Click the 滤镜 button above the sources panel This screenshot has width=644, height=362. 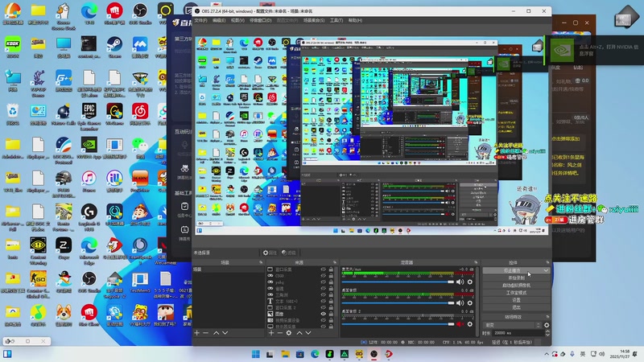click(x=289, y=253)
